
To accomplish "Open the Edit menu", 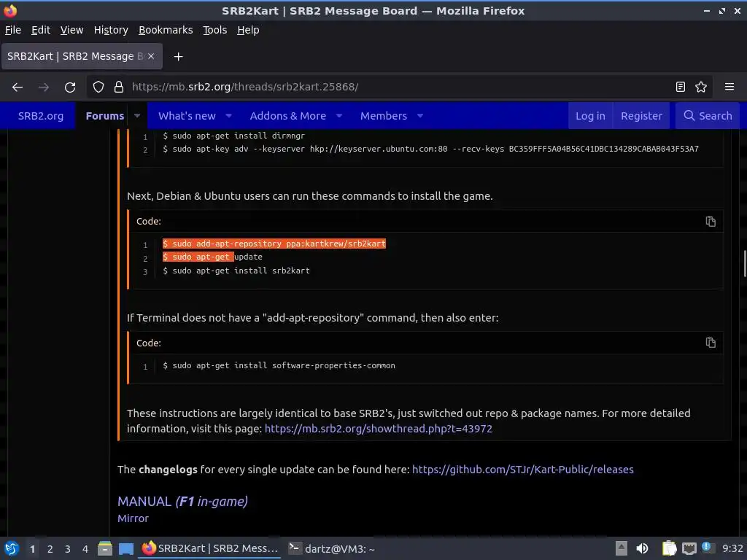I will tap(41, 30).
